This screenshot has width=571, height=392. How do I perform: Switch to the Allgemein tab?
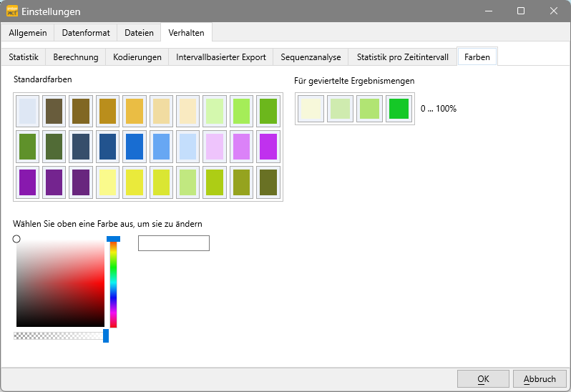(x=28, y=33)
